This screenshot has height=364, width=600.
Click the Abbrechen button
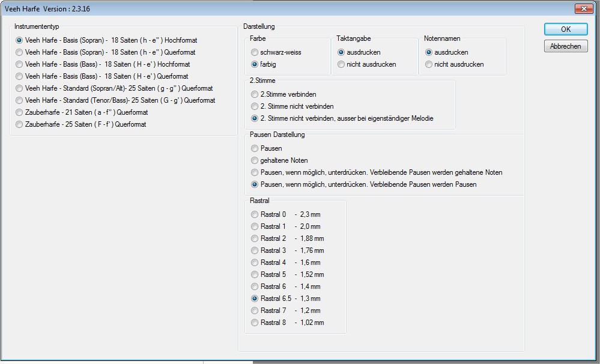(565, 46)
